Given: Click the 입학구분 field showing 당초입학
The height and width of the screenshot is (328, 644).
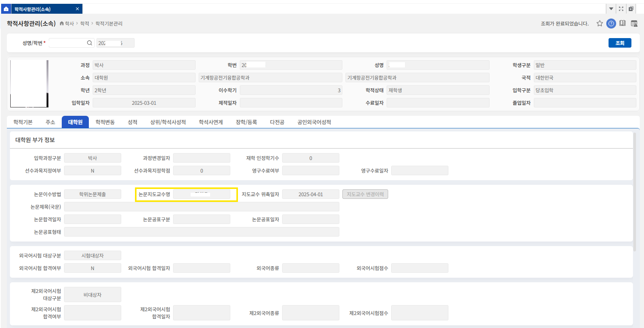Looking at the screenshot, I should (585, 90).
